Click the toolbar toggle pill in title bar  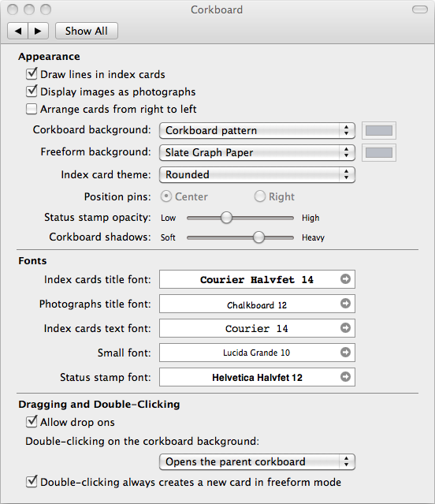tap(420, 9)
